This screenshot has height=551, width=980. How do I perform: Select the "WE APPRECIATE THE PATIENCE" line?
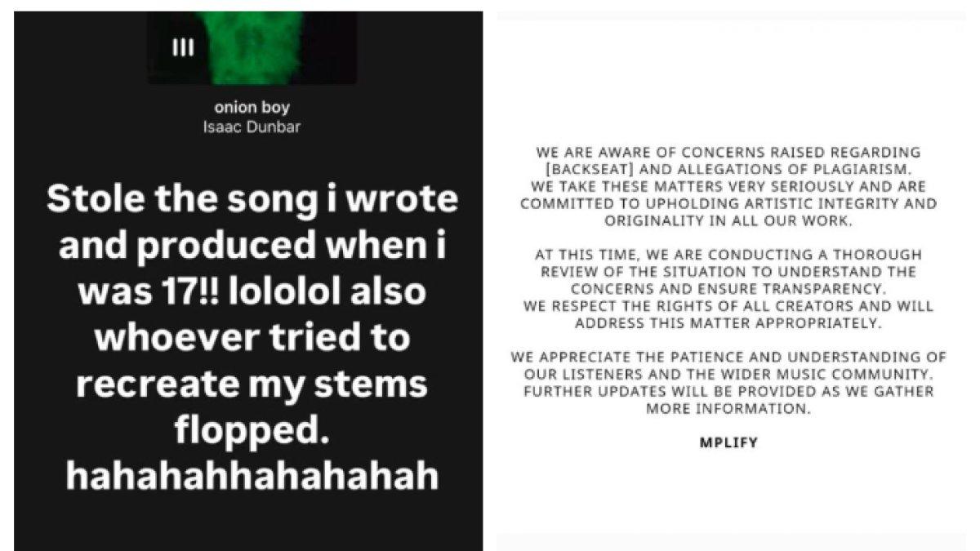pyautogui.click(x=728, y=357)
